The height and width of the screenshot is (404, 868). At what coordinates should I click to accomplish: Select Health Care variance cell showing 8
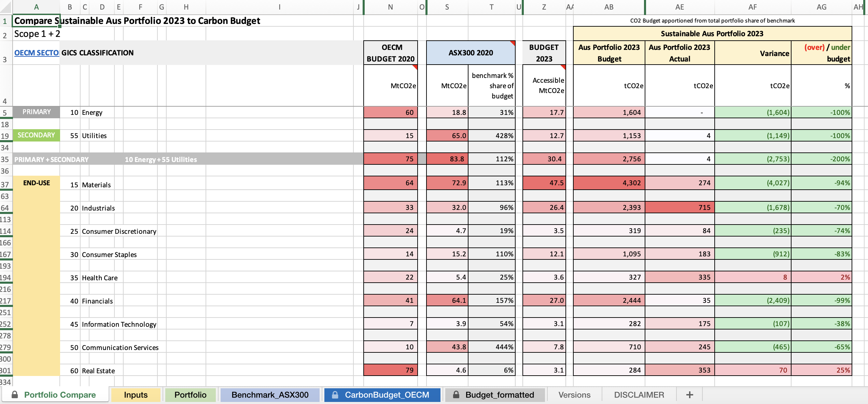click(753, 277)
